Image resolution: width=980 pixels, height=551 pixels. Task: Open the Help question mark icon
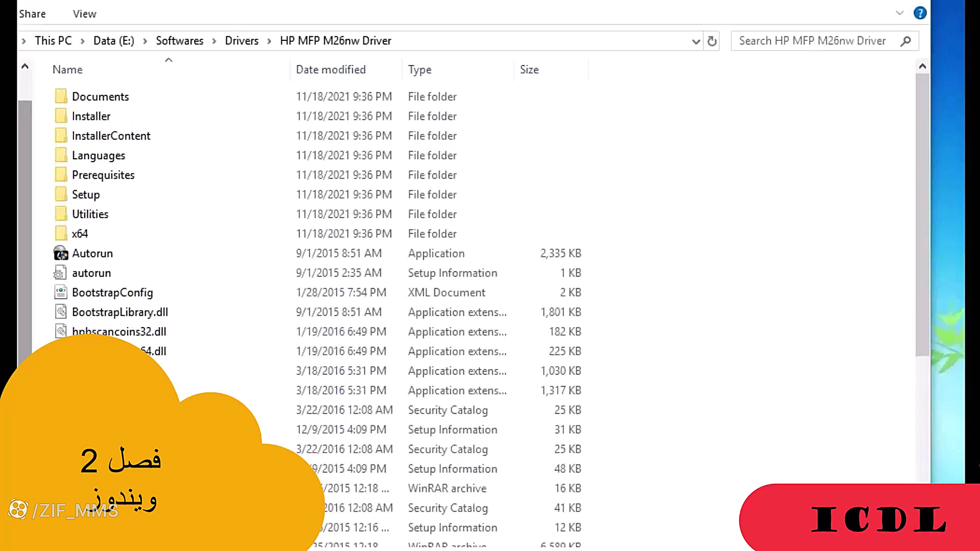pos(920,13)
